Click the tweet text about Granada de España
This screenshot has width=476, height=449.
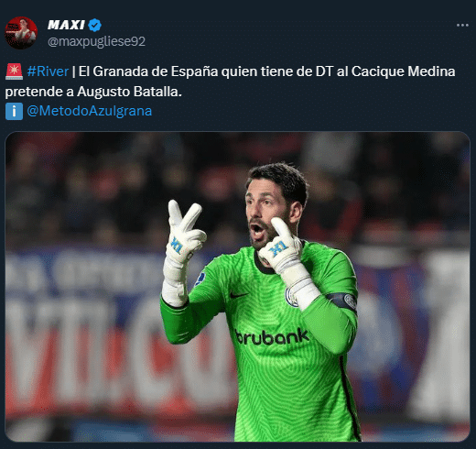tap(230, 82)
